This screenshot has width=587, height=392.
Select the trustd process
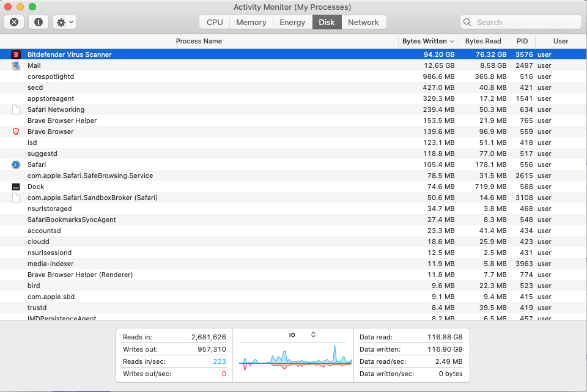(37, 308)
